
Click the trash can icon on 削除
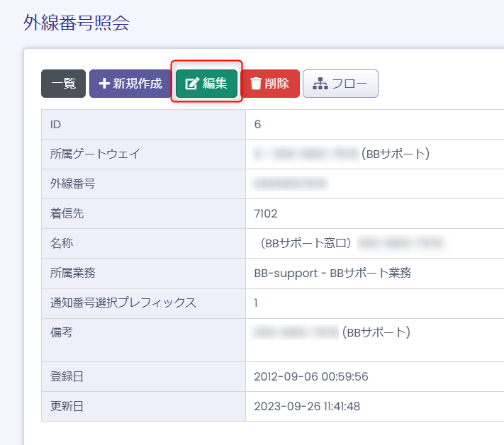[x=256, y=84]
